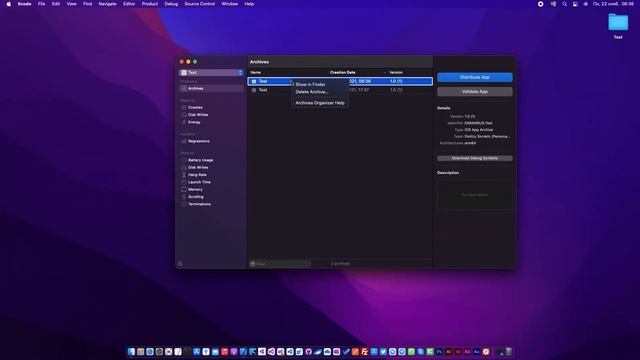Image resolution: width=640 pixels, height=360 pixels.
Task: Select the Test archive created at 17:47
Action: (340, 90)
